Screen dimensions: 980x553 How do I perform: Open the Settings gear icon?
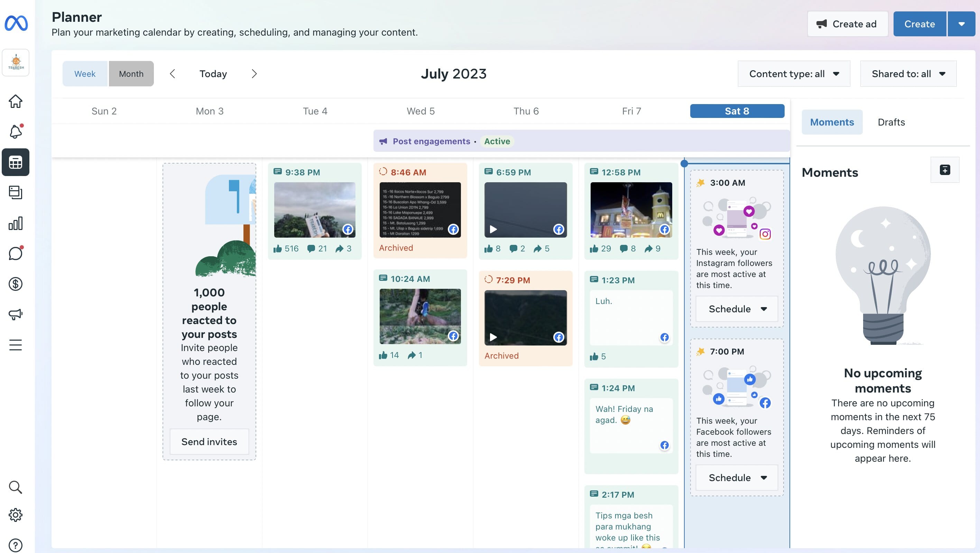pyautogui.click(x=16, y=515)
